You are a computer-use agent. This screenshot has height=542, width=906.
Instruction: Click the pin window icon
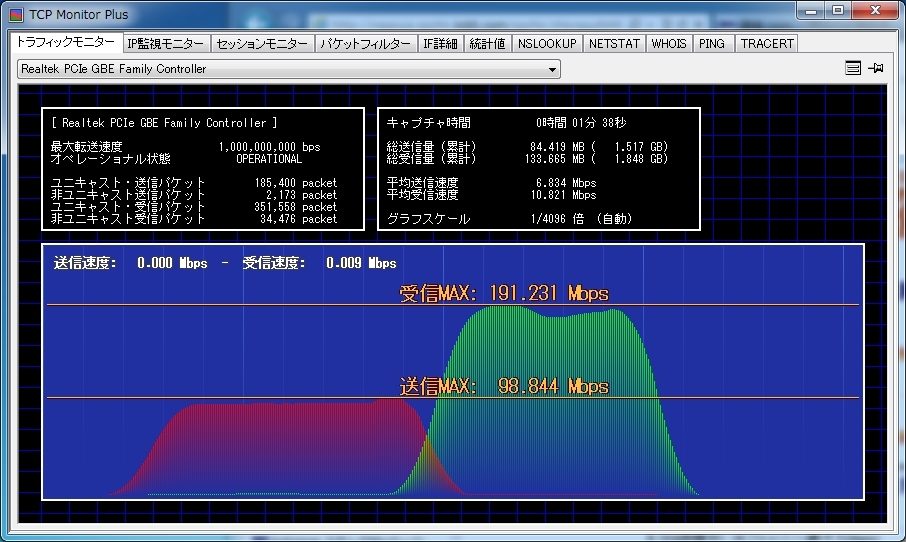tap(876, 68)
